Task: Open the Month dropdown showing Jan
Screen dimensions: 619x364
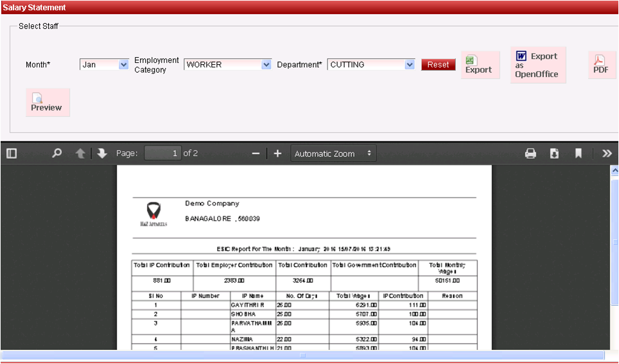Action: point(105,65)
